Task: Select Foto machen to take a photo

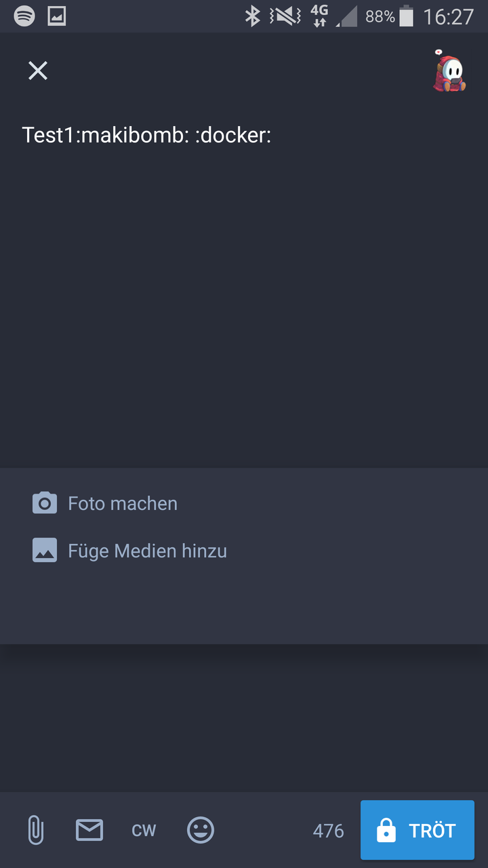Action: 122,502
